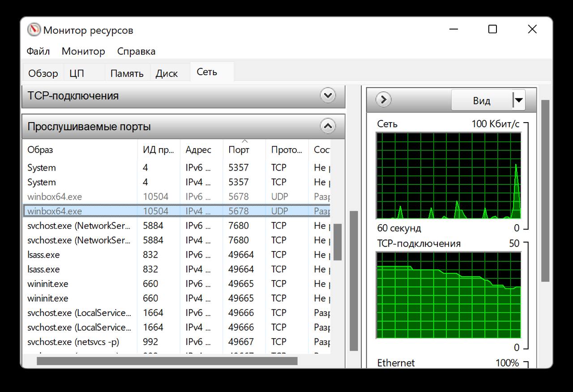Switch to the Обзор tab
The height and width of the screenshot is (392, 573).
tap(43, 73)
